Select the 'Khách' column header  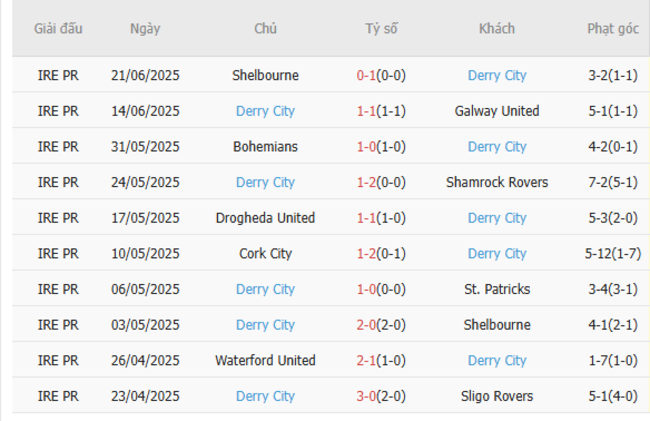[x=497, y=28]
